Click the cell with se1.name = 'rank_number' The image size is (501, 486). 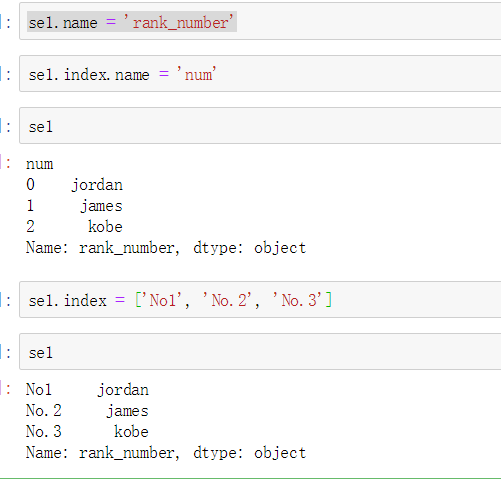pos(260,21)
